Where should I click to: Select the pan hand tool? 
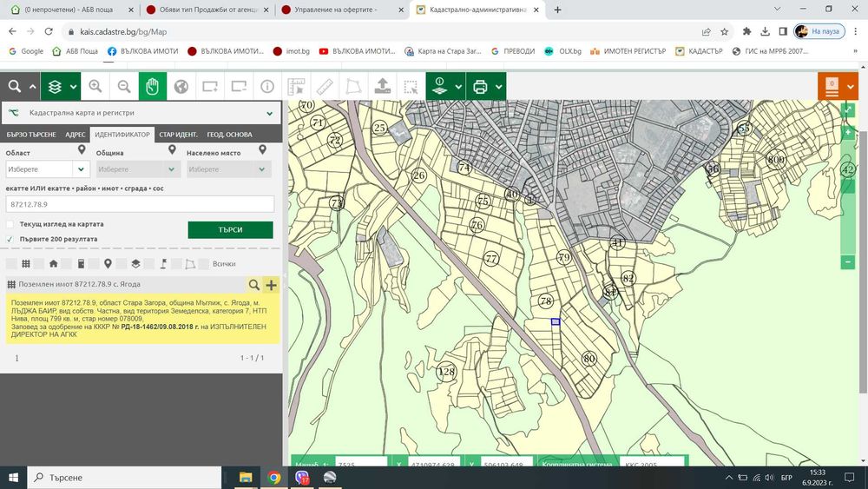[x=153, y=86]
